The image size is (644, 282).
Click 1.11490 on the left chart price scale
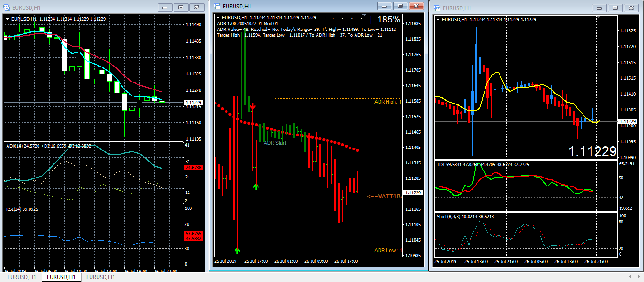pos(194,24)
